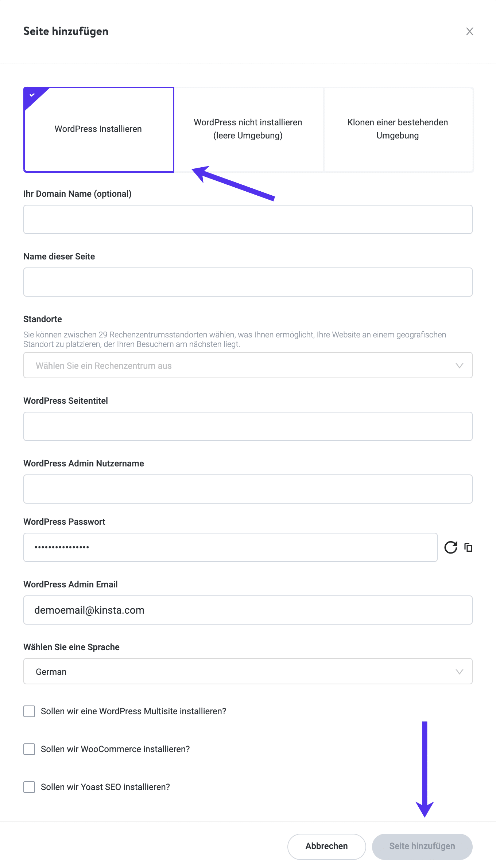Click the Ihr Domain Name input field
This screenshot has width=496, height=868.
248,219
